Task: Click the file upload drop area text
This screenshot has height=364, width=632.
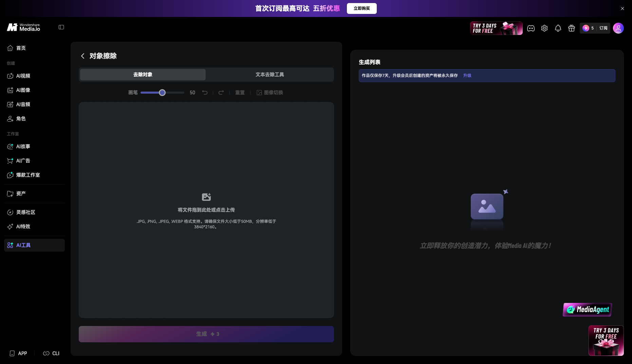Action: (x=206, y=210)
